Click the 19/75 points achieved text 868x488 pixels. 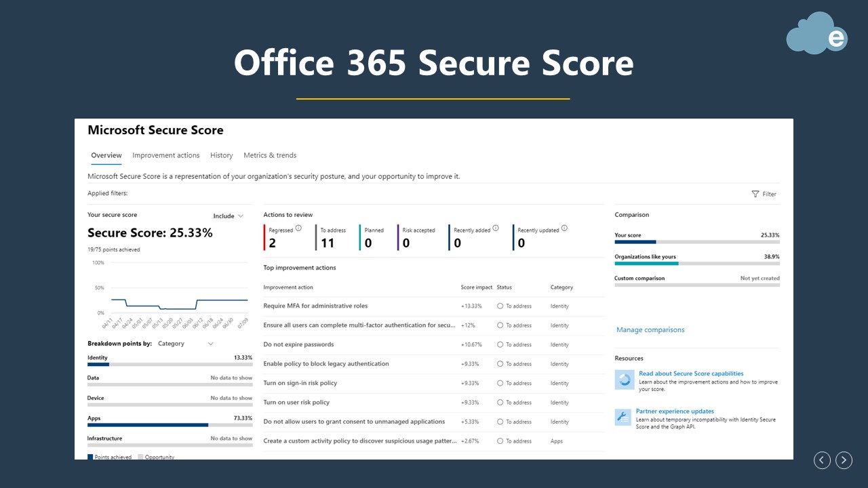[x=114, y=250]
